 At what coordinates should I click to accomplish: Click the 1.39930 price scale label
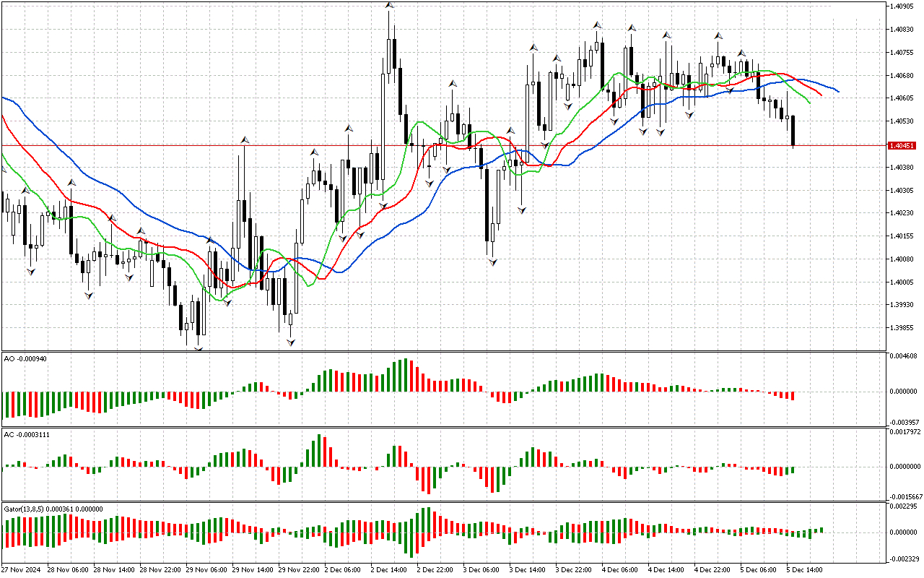[902, 306]
